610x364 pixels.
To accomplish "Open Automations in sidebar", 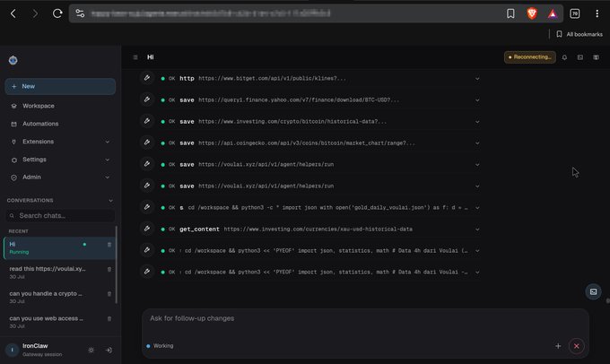I will 60,124.
